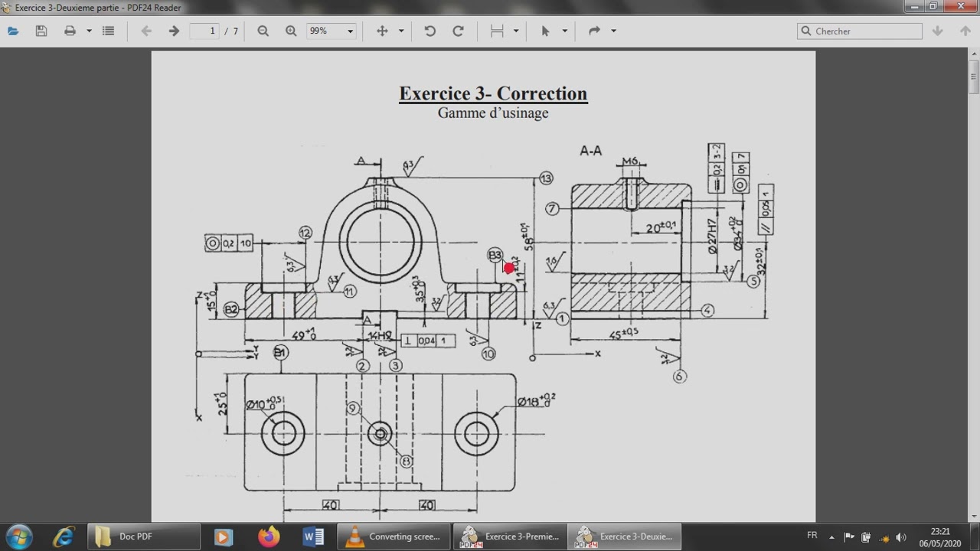Open Firefox from the taskbar
Screen dimensions: 980x551
(x=268, y=536)
